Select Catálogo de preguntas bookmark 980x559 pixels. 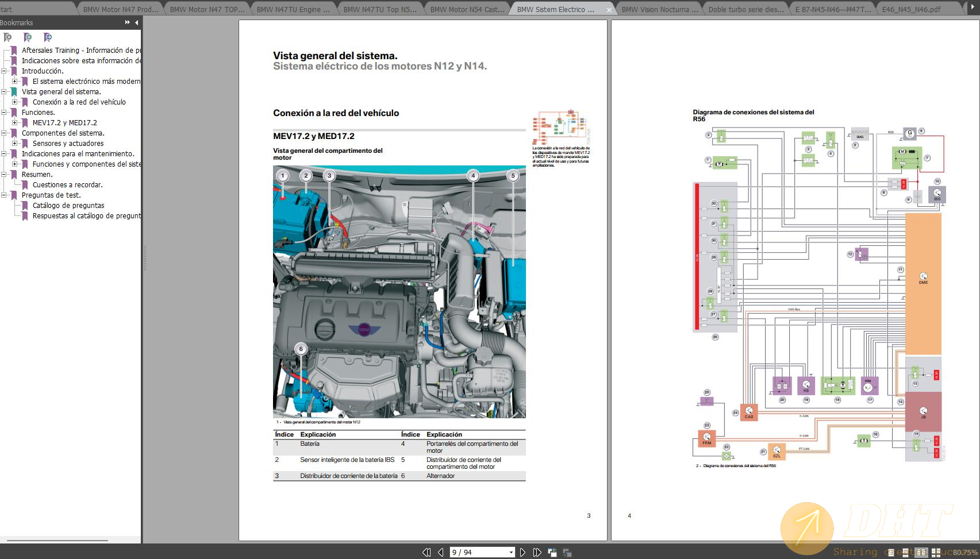pyautogui.click(x=68, y=206)
